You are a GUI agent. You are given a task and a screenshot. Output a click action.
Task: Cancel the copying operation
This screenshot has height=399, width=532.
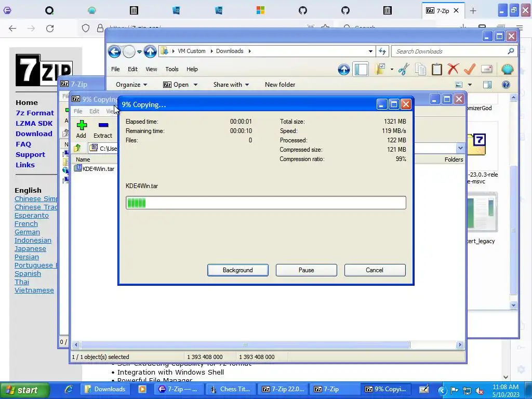pyautogui.click(x=375, y=270)
